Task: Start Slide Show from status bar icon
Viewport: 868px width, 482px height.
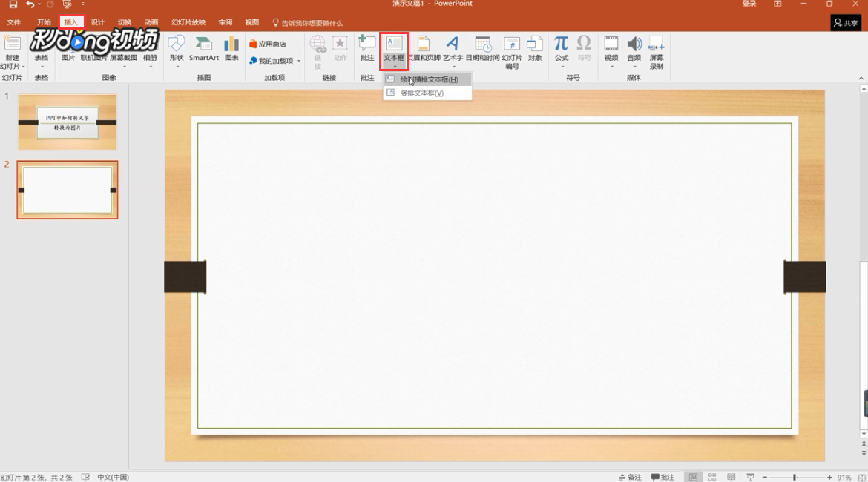Action: (x=751, y=477)
